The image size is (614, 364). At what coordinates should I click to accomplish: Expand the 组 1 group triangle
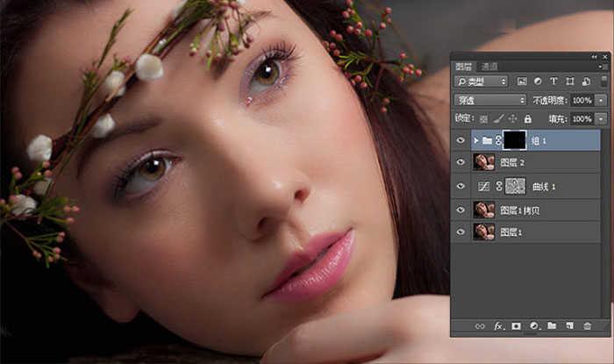click(x=476, y=140)
